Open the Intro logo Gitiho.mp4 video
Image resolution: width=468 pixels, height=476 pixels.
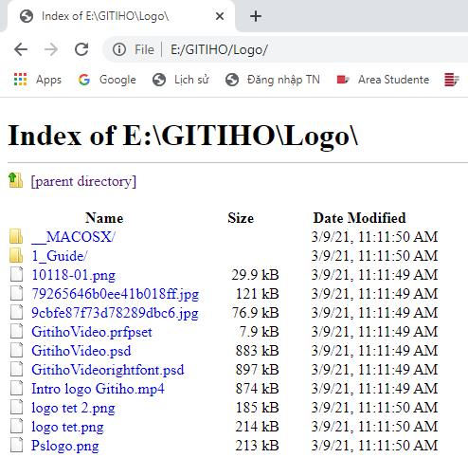(98, 389)
